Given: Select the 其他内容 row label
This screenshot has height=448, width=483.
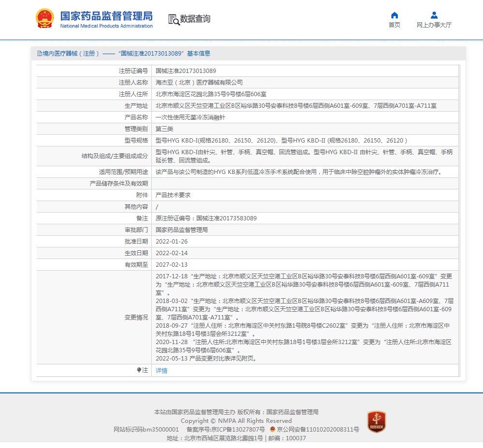Looking at the screenshot, I should click(x=136, y=207).
